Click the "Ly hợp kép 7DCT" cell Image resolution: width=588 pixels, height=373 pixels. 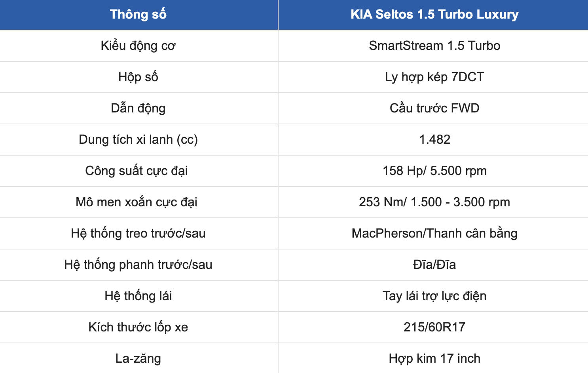[x=434, y=77]
